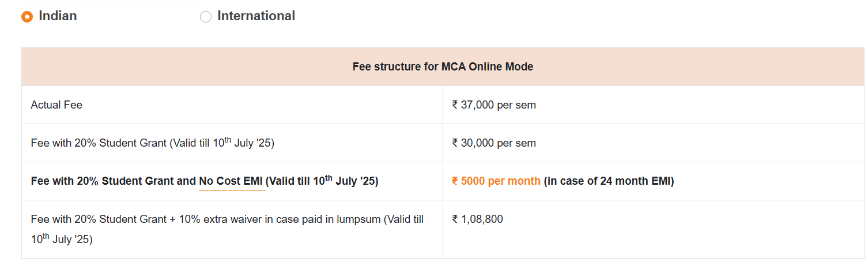Click the rupee symbol before 1,08,800
This screenshot has height=265, width=868.
tap(455, 219)
